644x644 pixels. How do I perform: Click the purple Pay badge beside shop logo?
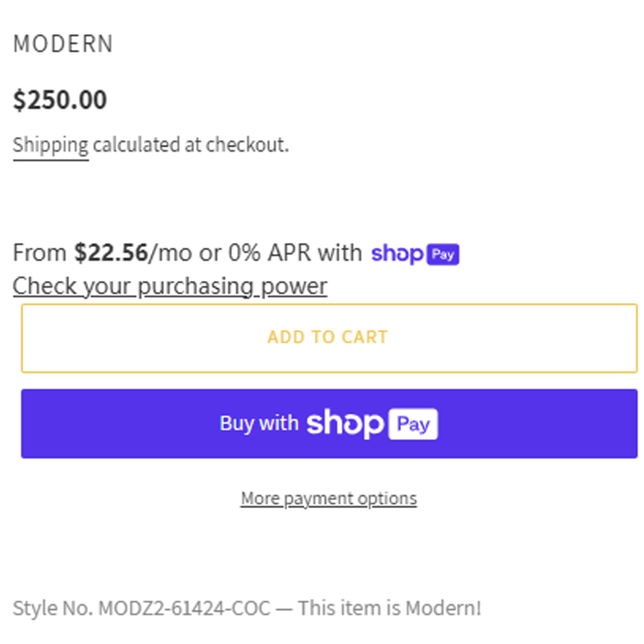[443, 255]
